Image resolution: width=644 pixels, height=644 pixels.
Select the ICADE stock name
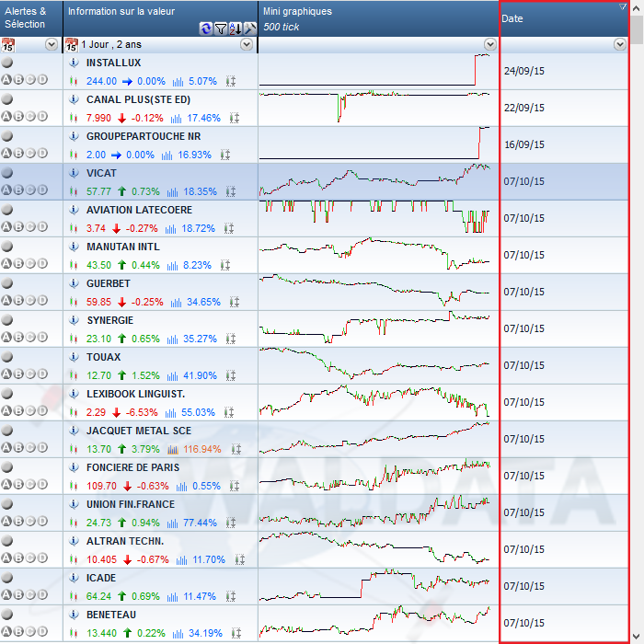click(x=101, y=578)
